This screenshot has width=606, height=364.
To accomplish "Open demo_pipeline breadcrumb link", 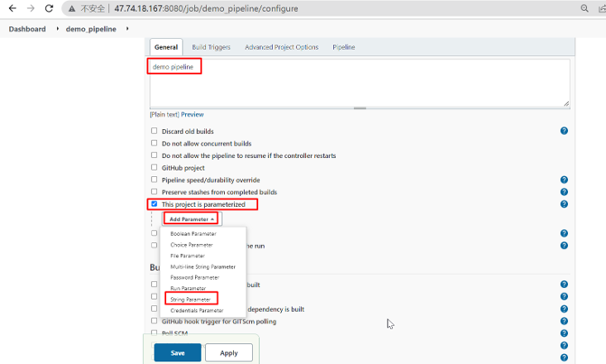I will pyautogui.click(x=91, y=29).
